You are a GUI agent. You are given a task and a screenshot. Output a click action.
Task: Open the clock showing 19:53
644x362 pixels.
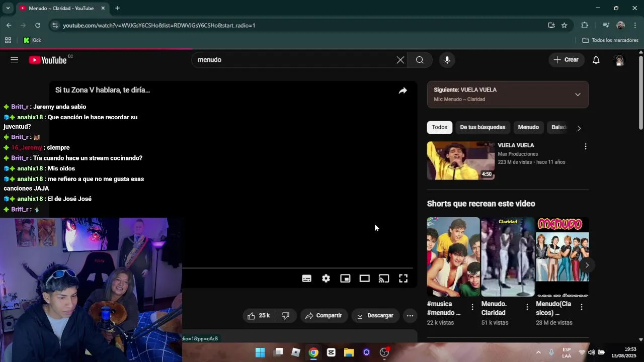pos(624,352)
